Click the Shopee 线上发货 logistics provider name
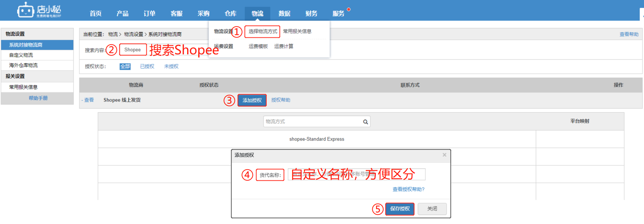 click(x=122, y=100)
